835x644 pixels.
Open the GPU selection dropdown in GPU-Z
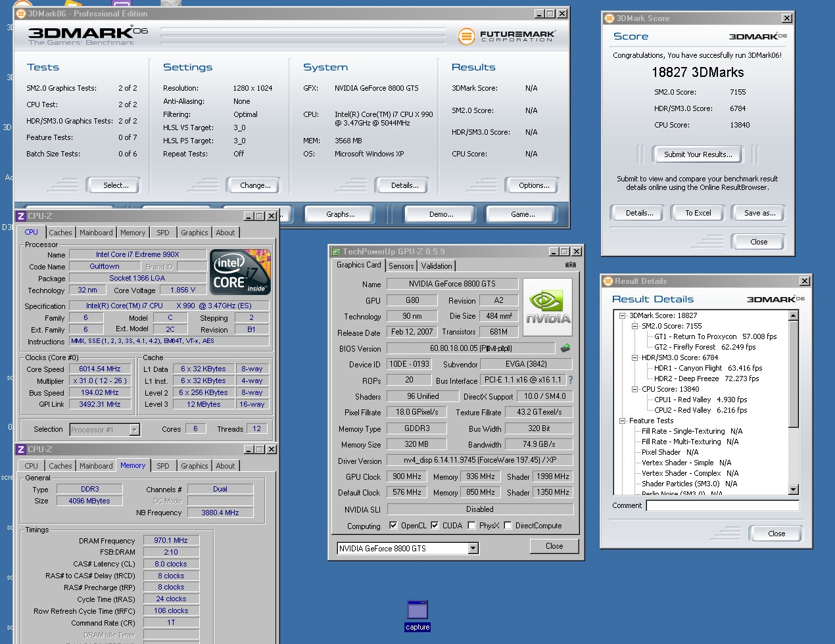point(473,548)
